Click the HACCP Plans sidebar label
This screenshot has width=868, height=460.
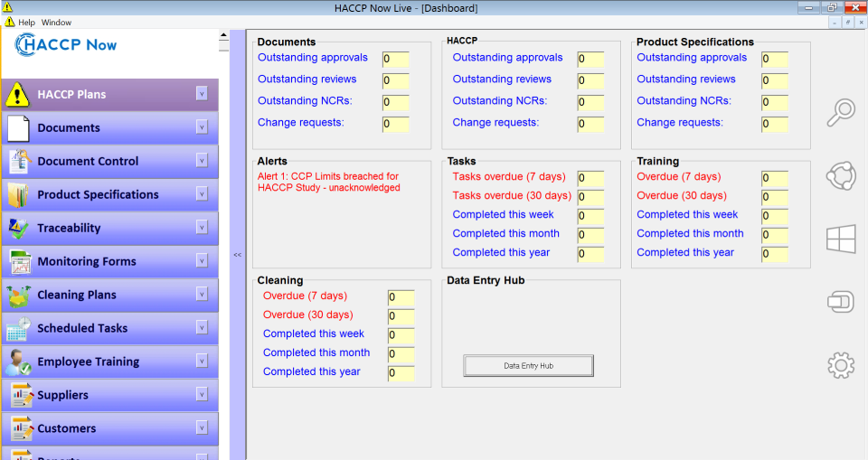point(71,95)
